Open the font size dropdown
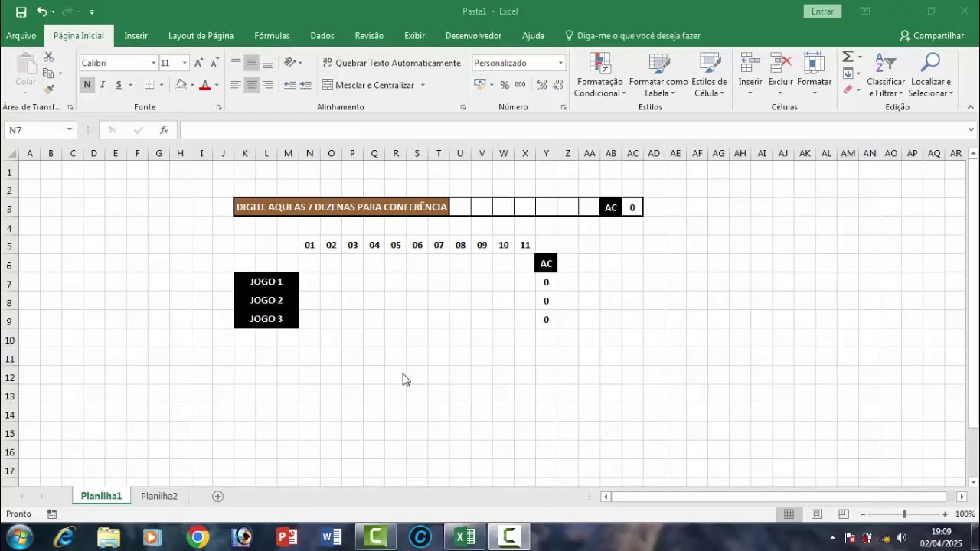The image size is (980, 551). click(185, 63)
